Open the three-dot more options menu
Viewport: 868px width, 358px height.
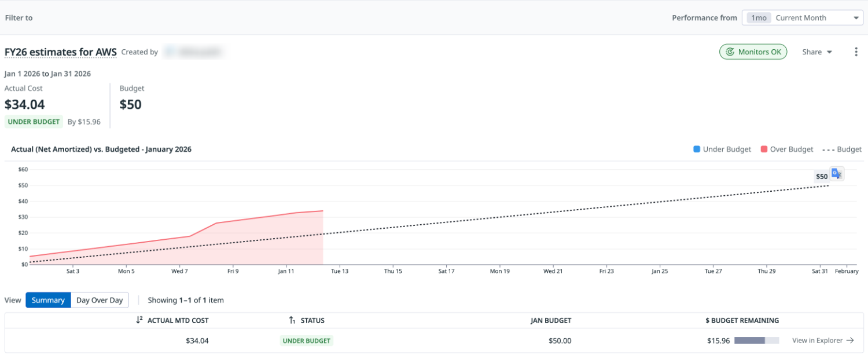pos(856,52)
